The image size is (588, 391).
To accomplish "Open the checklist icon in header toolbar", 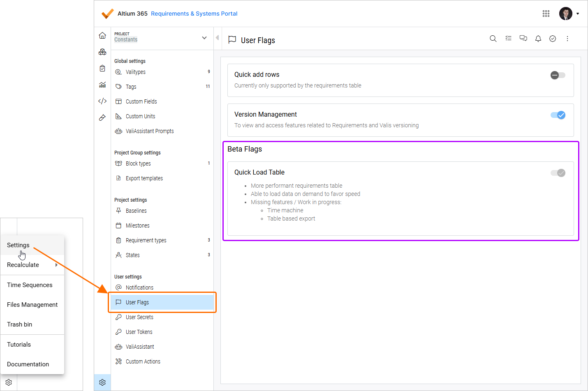I will [x=508, y=38].
